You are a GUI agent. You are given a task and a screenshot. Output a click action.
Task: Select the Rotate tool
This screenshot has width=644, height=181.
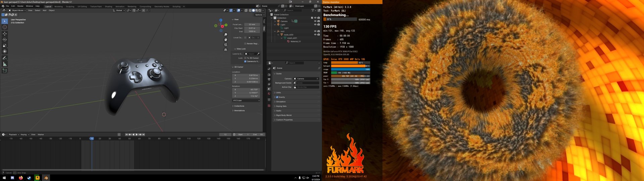[x=5, y=40]
